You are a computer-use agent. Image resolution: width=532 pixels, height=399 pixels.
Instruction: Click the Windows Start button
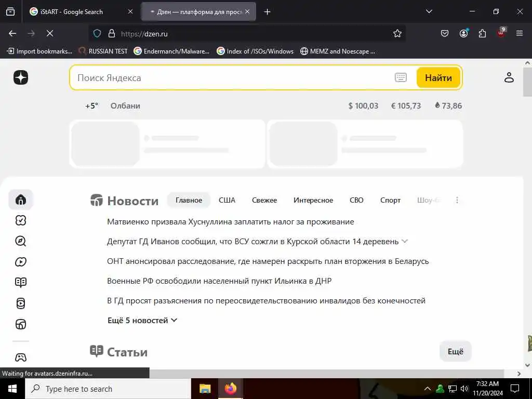pos(12,389)
